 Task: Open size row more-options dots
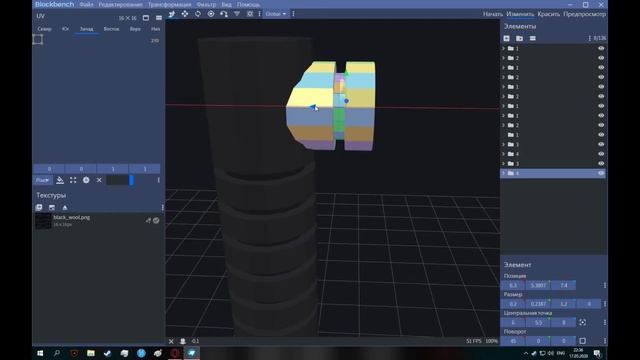(604, 304)
